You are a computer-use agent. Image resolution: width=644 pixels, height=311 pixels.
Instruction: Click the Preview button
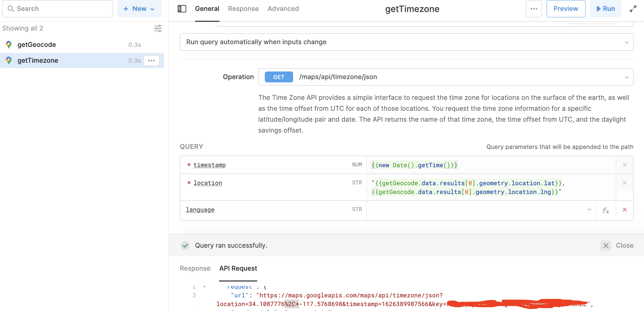tap(566, 9)
